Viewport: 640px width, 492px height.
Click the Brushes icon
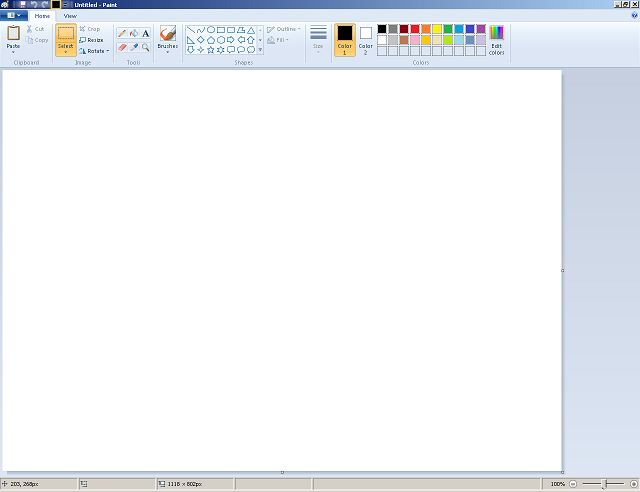(167, 33)
